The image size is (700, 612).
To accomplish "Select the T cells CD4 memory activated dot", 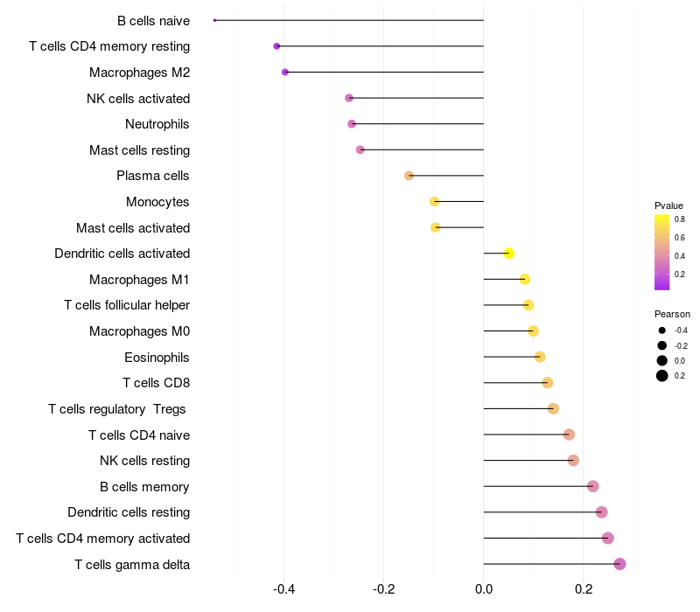I will [608, 539].
